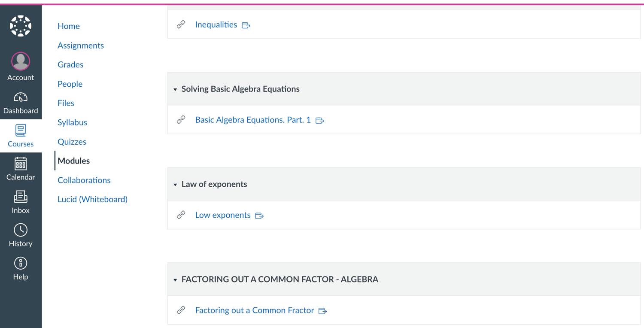The image size is (644, 328).
Task: Open Lucid (Whiteboard) course tool
Action: 92,199
